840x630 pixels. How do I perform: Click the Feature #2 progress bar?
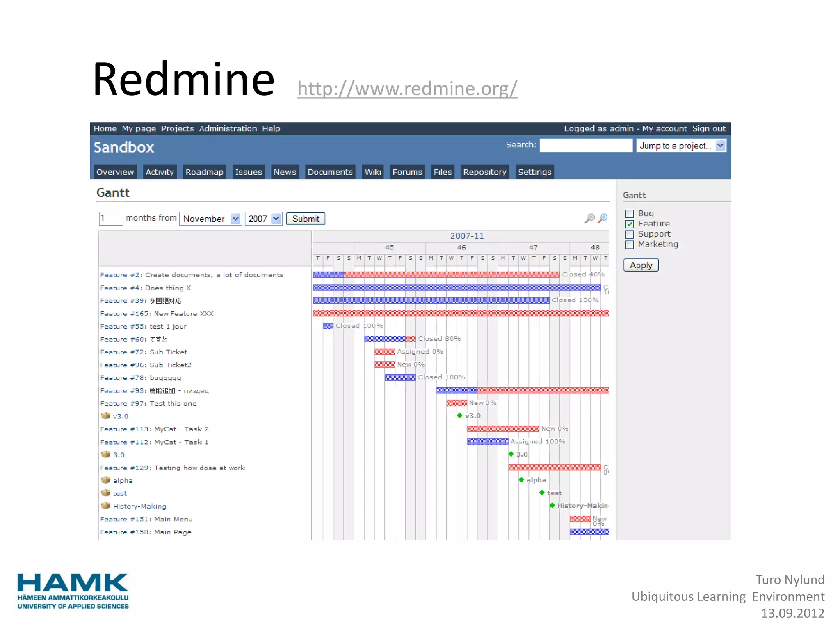pyautogui.click(x=436, y=274)
